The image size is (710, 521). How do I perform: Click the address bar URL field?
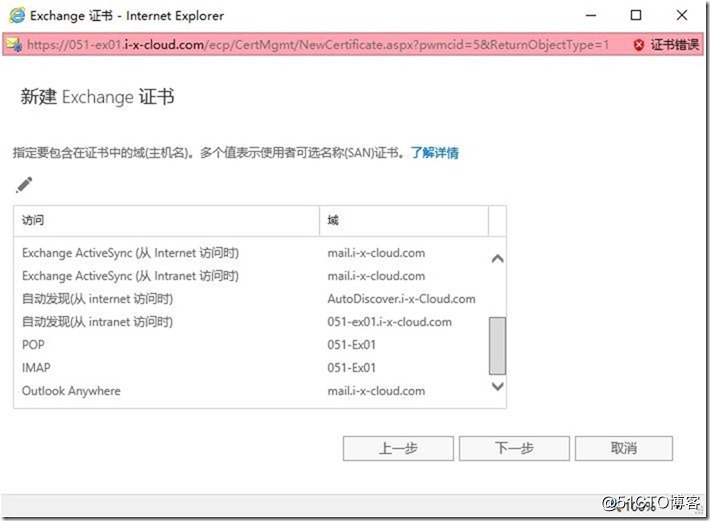click(318, 45)
